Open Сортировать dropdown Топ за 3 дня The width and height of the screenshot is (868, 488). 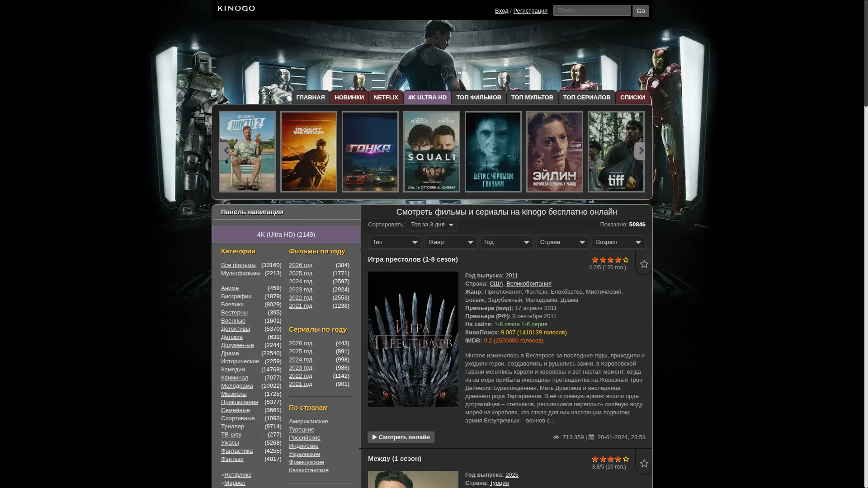(432, 225)
